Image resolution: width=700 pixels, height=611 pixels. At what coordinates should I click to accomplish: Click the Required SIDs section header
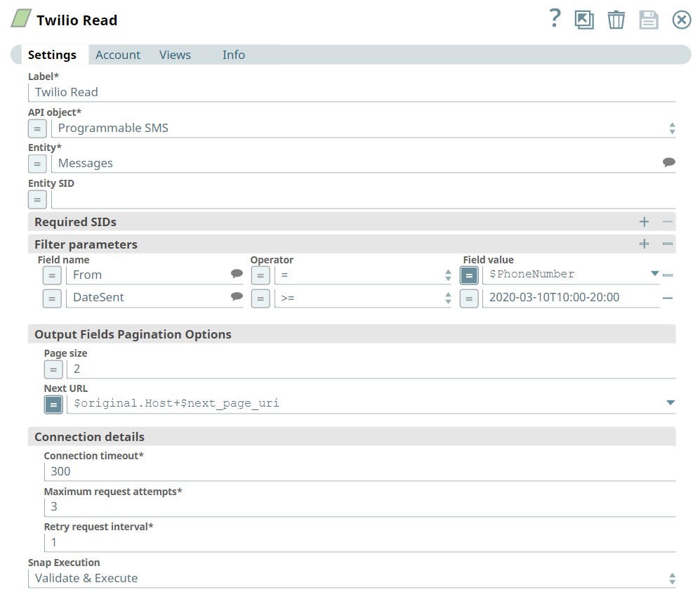coord(352,221)
